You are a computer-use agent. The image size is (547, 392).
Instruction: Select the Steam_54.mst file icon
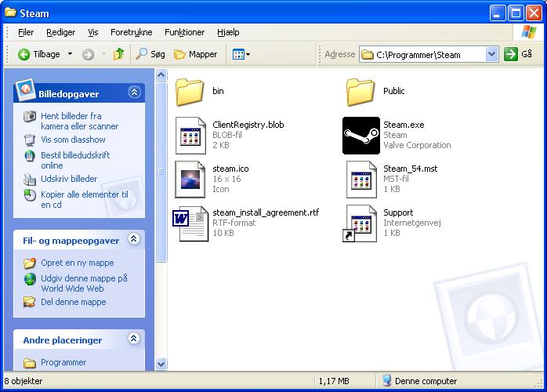point(361,180)
